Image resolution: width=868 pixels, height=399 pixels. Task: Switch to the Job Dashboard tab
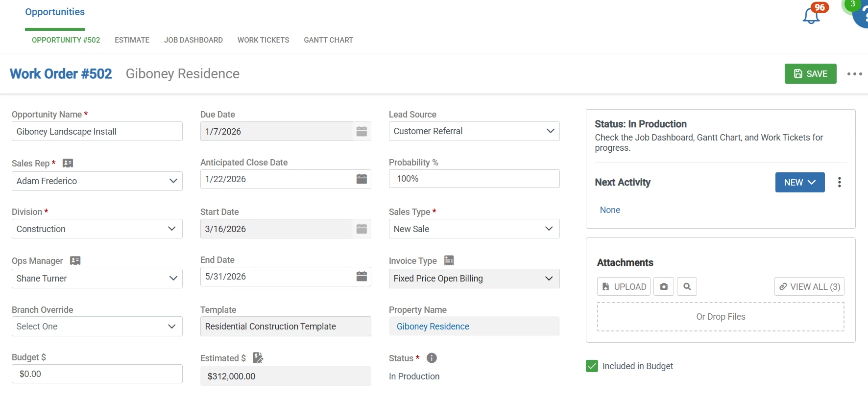pyautogui.click(x=193, y=40)
